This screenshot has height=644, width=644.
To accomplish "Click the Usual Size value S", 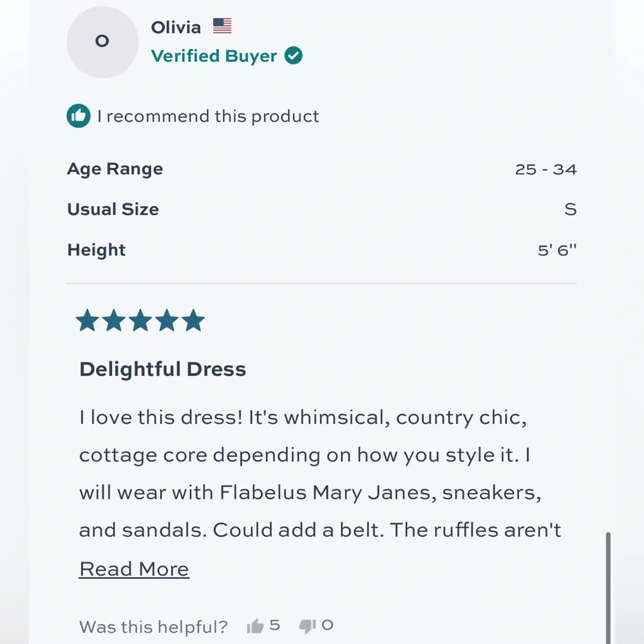I will (570, 209).
